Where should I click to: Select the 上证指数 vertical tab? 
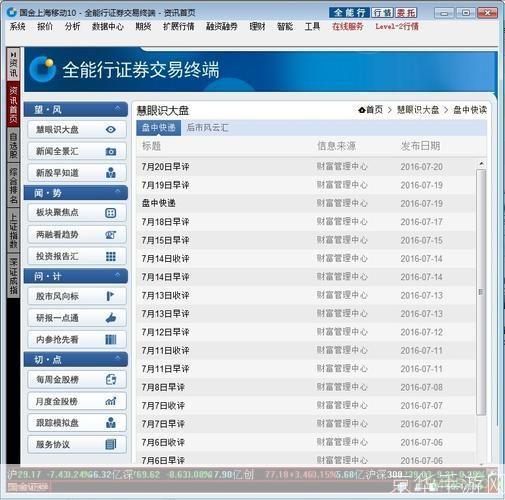13,231
